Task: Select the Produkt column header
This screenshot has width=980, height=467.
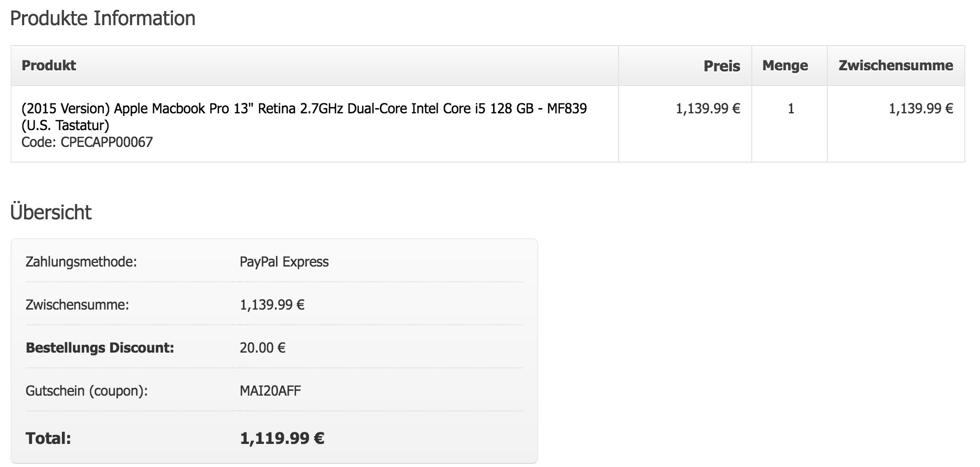Action: (49, 66)
